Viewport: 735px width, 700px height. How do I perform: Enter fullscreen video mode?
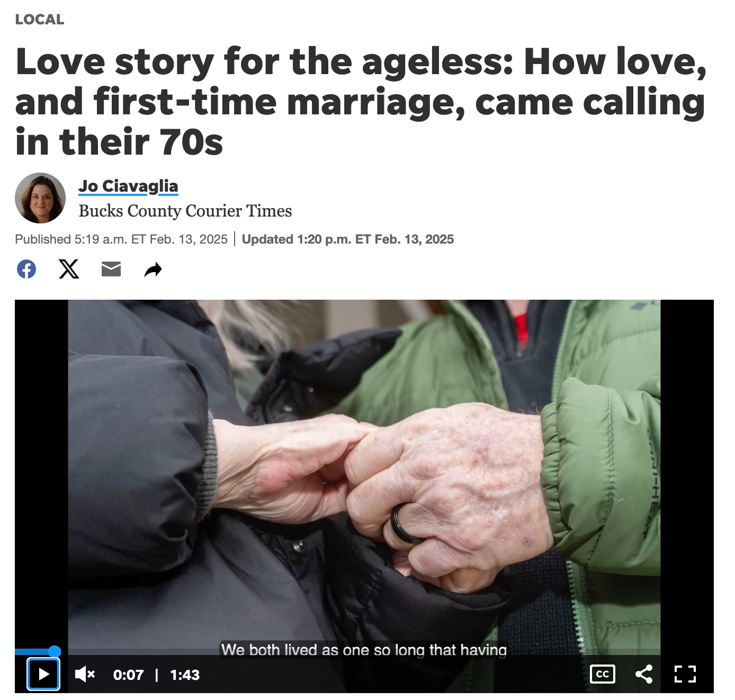click(x=685, y=674)
